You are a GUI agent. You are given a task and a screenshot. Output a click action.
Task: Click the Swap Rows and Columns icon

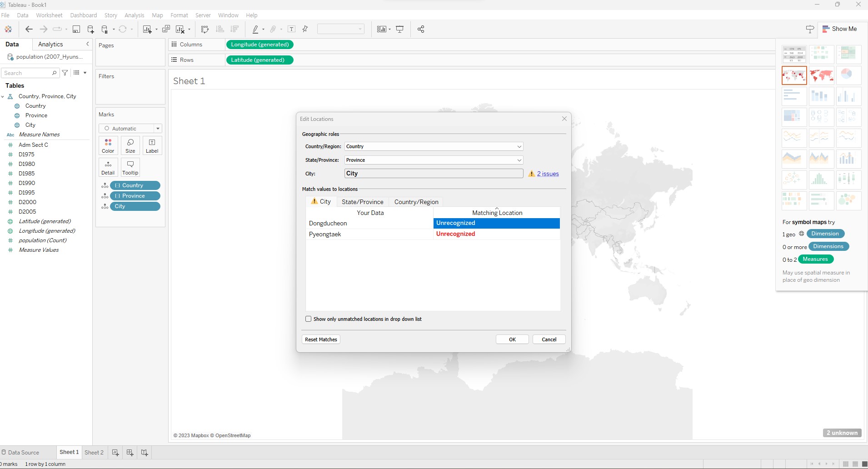205,29
